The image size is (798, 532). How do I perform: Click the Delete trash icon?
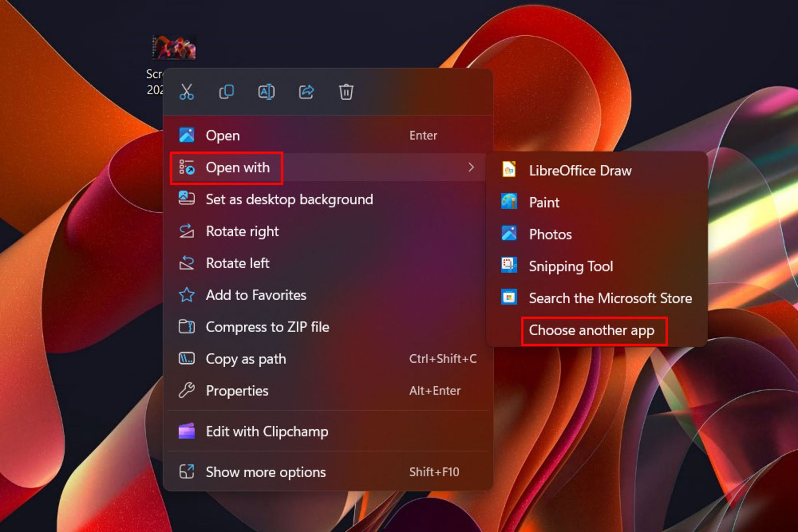346,92
